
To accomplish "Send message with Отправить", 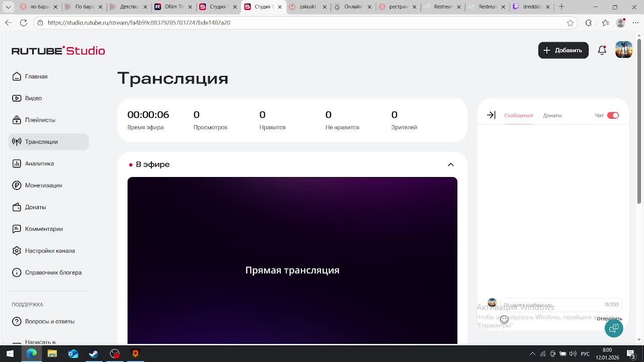I will (609, 319).
